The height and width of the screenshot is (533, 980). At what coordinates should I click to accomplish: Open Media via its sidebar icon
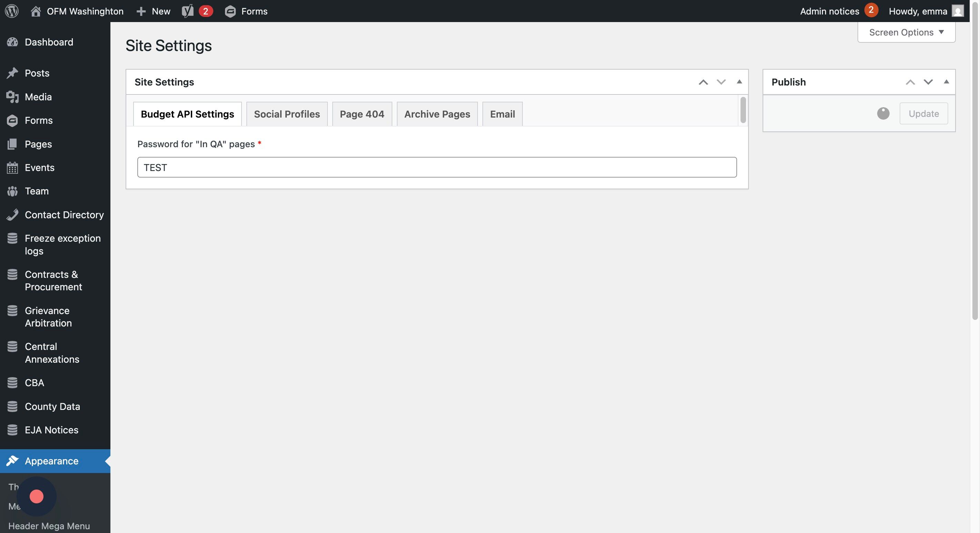12,97
